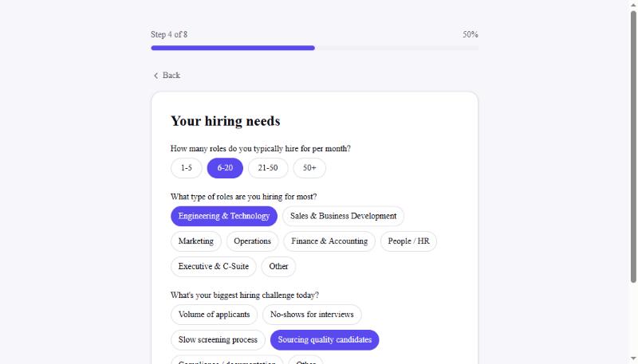Choose the Marketing role chip

tap(195, 241)
